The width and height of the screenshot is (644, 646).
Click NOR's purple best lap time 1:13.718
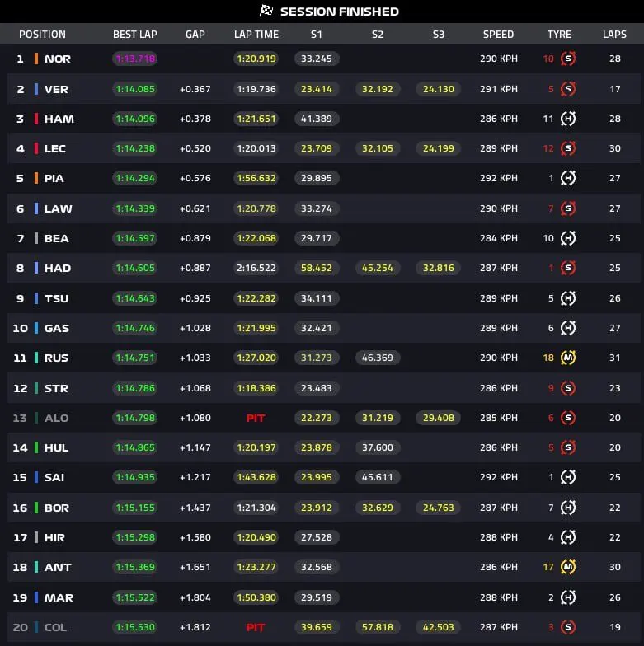point(134,59)
